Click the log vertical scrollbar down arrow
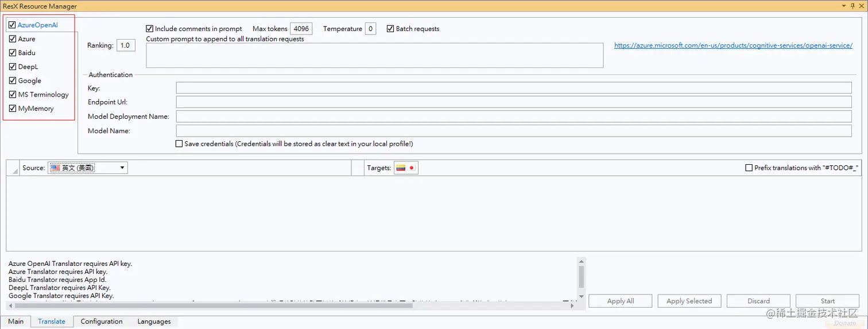This screenshot has width=868, height=329. point(581,297)
